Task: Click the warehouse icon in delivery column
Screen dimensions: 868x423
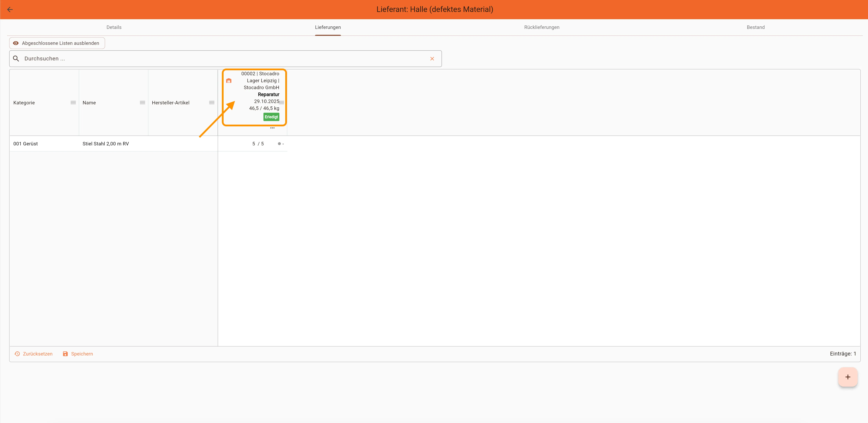Action: pos(229,81)
